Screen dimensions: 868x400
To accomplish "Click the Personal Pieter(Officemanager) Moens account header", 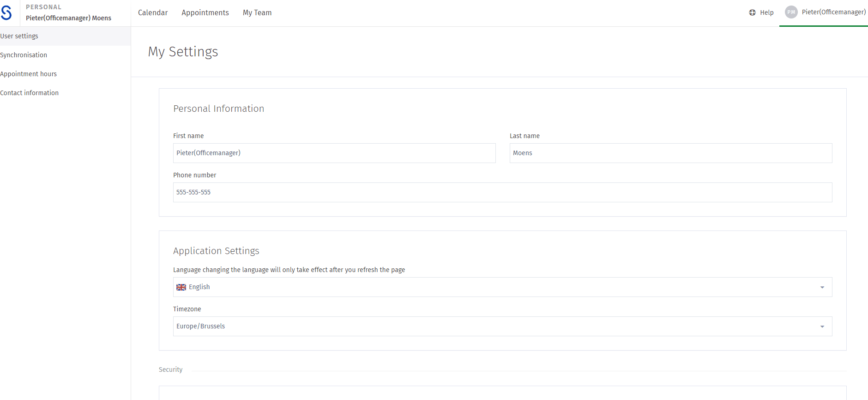I will (x=68, y=13).
